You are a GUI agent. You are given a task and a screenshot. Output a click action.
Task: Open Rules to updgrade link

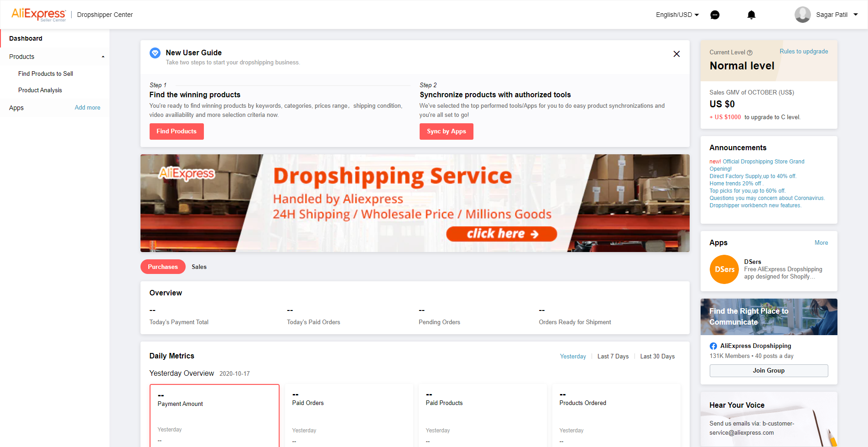tap(804, 52)
